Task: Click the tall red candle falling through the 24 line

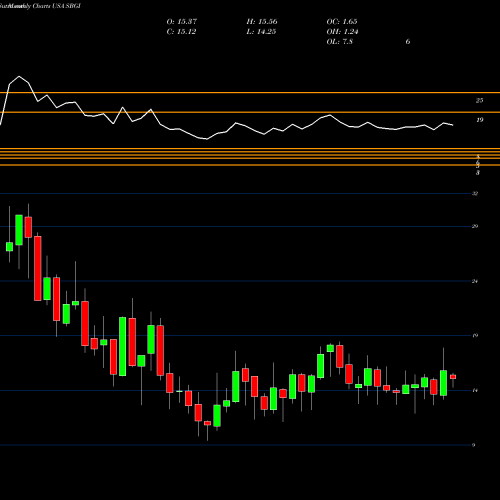Action: tap(38, 268)
